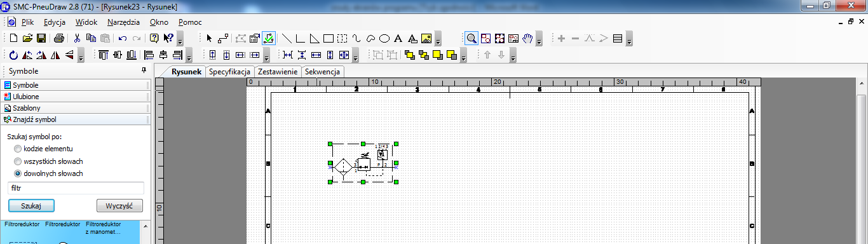This screenshot has width=868, height=244.
Task: Activate the connector line tool
Action: 223,38
